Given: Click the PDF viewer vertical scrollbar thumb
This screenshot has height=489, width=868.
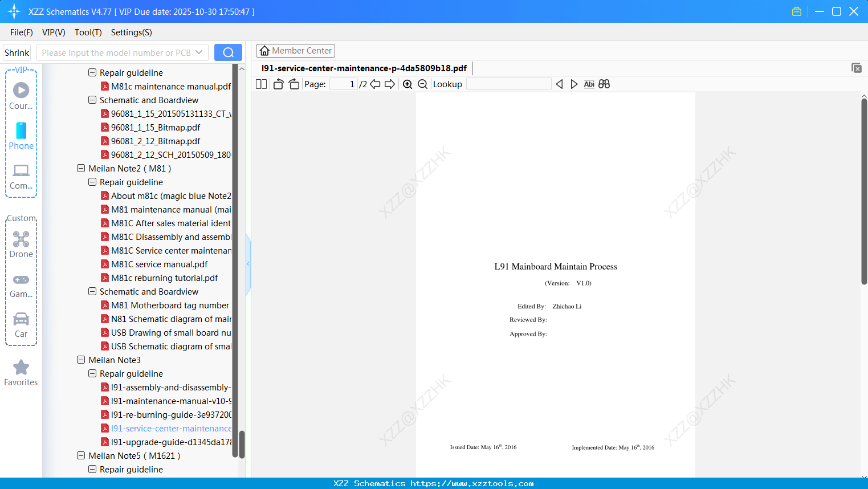Looking at the screenshot, I should (864, 191).
